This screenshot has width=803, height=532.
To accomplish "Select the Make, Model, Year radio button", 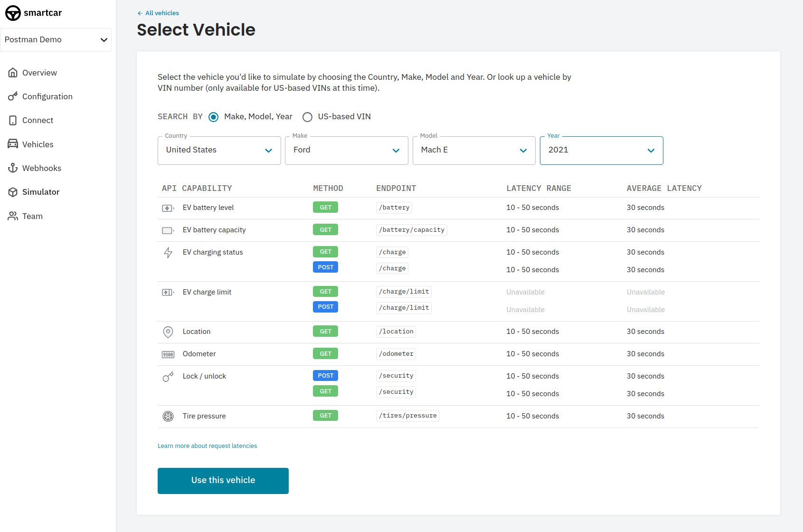I will coord(214,117).
